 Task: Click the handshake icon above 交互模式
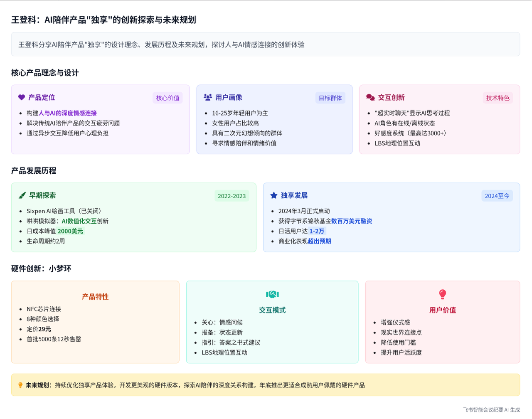[272, 294]
